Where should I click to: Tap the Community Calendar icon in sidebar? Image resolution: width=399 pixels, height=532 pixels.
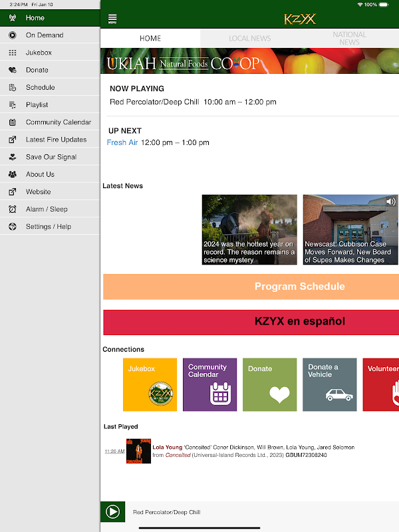pyautogui.click(x=13, y=122)
